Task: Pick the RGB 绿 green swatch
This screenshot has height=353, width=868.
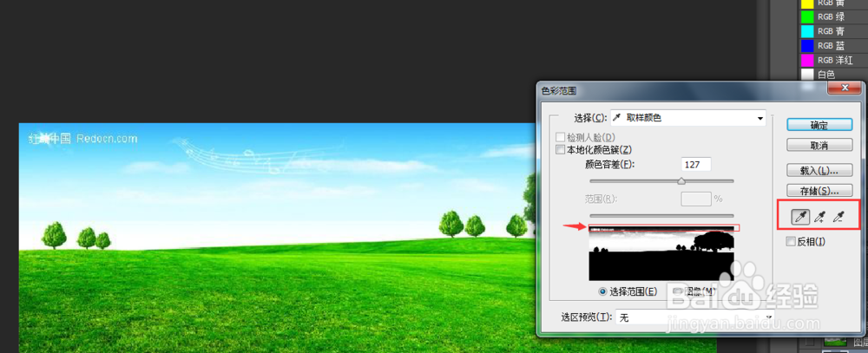Action: [x=807, y=16]
